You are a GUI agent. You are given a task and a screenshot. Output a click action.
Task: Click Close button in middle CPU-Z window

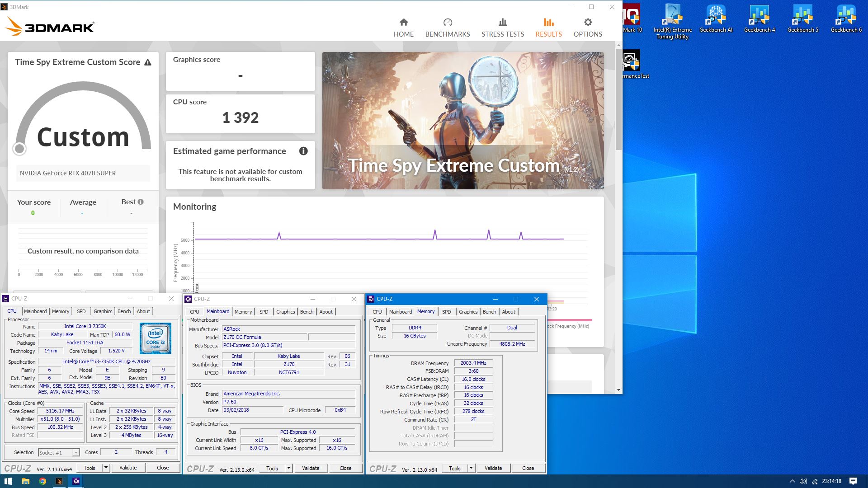pos(345,468)
